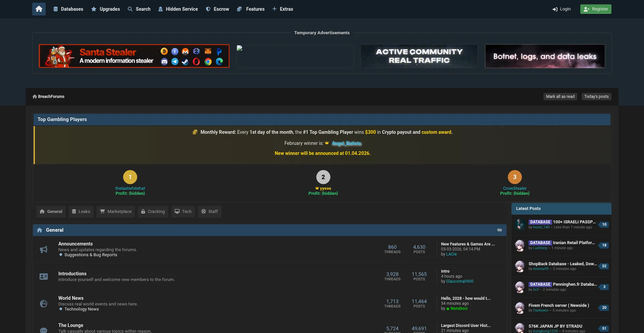Expand the Extras menu
This screenshot has width=644, height=333.
click(x=283, y=9)
